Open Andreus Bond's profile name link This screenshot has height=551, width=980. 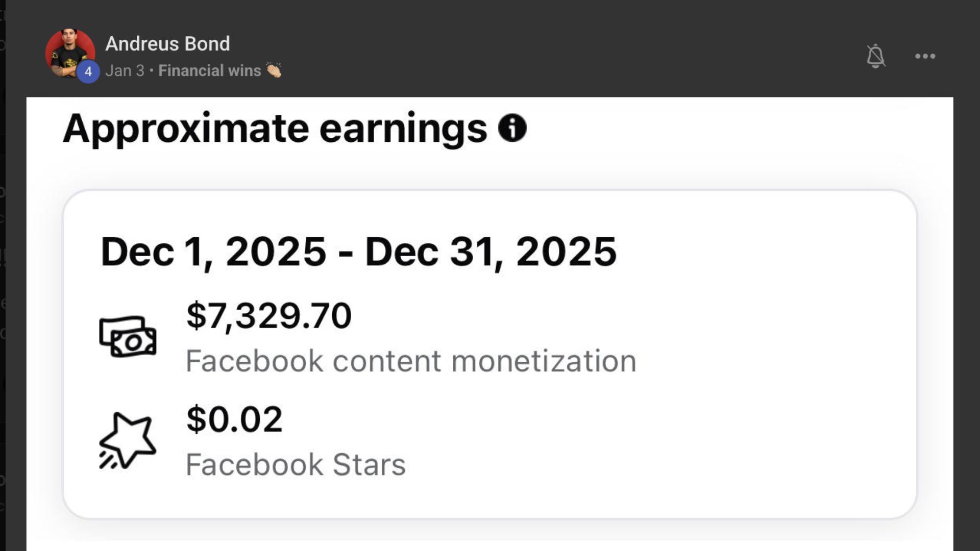[167, 44]
